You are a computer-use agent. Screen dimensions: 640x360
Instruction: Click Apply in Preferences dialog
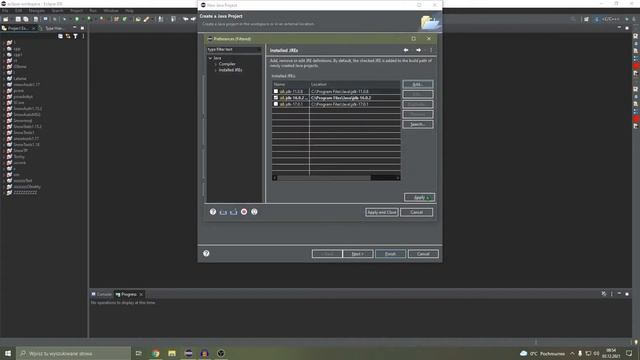(419, 198)
